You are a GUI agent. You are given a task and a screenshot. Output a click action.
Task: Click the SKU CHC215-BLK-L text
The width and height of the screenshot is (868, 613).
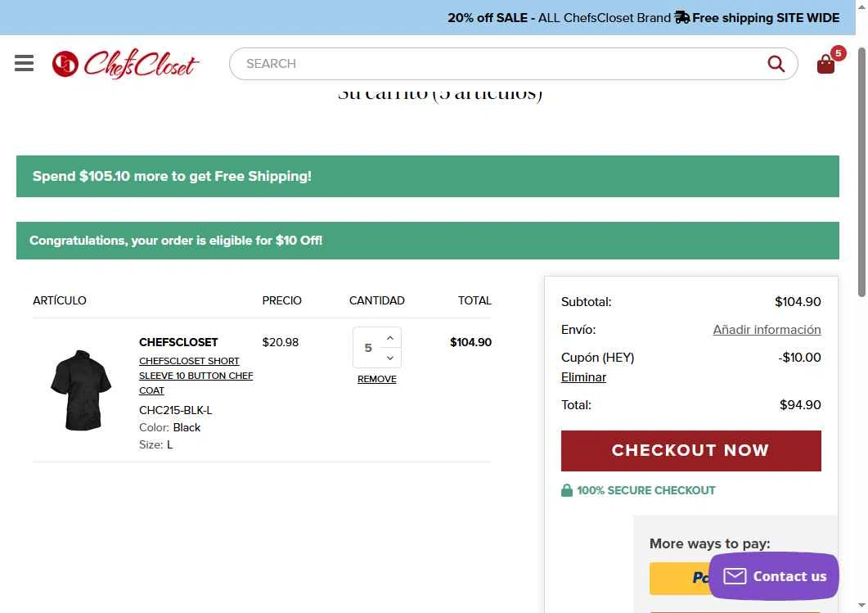coord(176,410)
